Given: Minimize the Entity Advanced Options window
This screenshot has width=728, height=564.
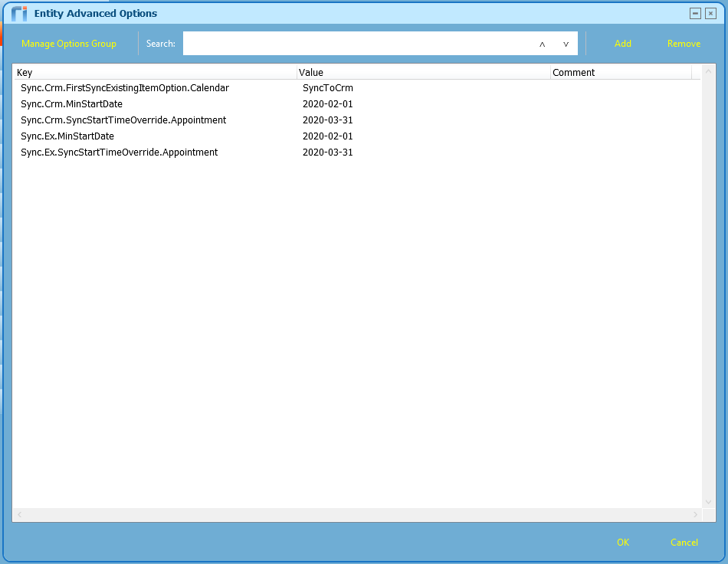Looking at the screenshot, I should tap(695, 14).
